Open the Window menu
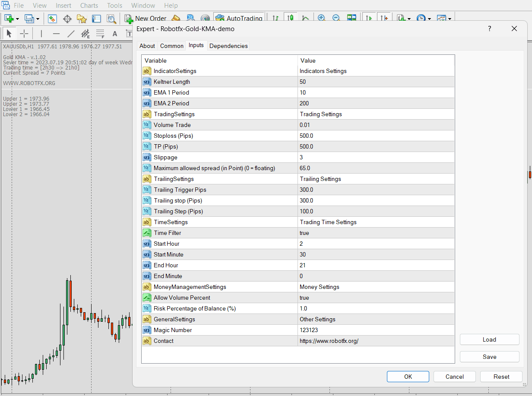This screenshot has height=396, width=532. click(143, 6)
